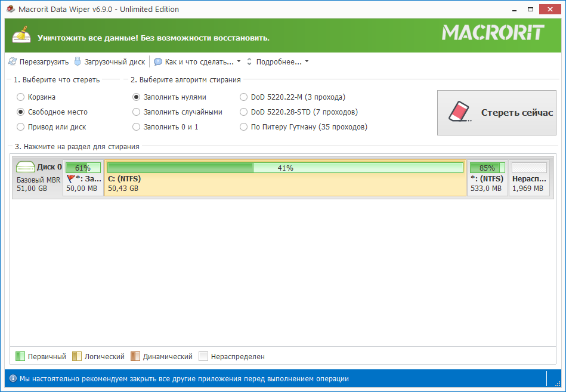Click the USB icon for Загрузочный диск

pyautogui.click(x=78, y=61)
